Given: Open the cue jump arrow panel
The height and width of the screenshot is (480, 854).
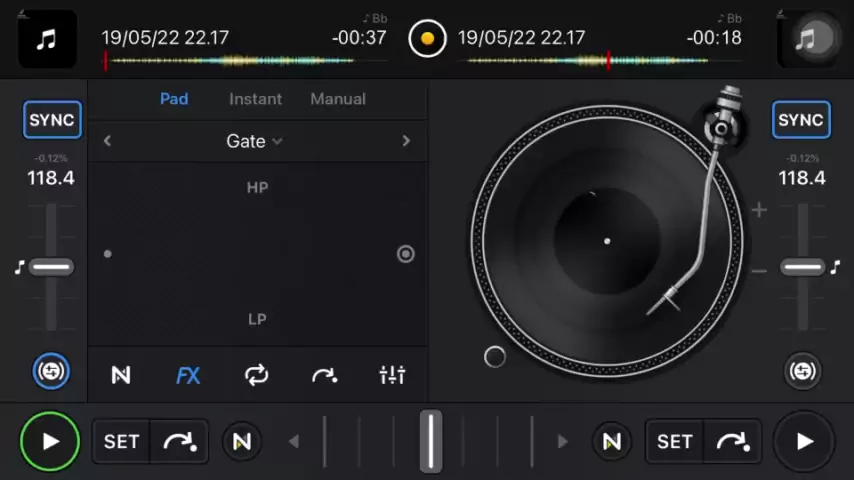Looking at the screenshot, I should (324, 375).
